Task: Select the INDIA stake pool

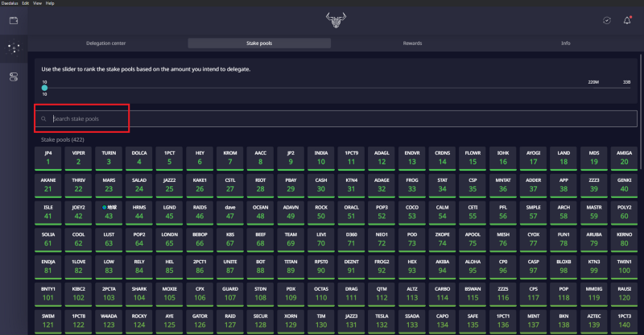Action: (x=321, y=159)
